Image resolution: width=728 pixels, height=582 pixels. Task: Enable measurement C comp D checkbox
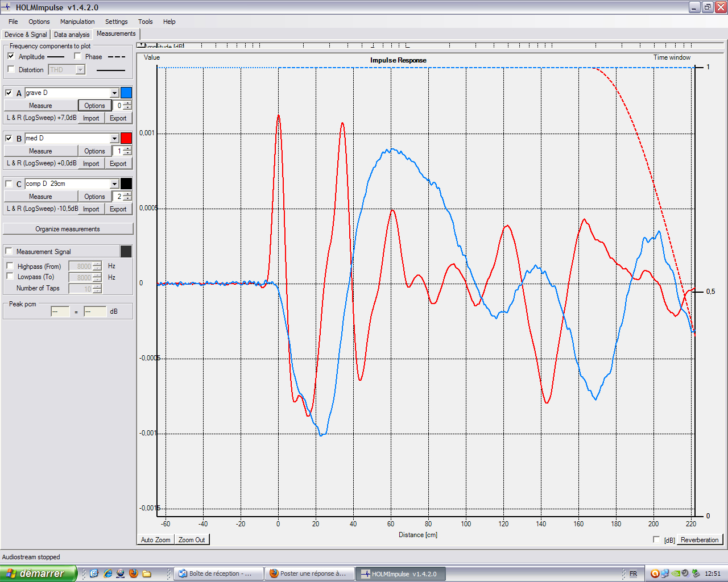(9, 184)
